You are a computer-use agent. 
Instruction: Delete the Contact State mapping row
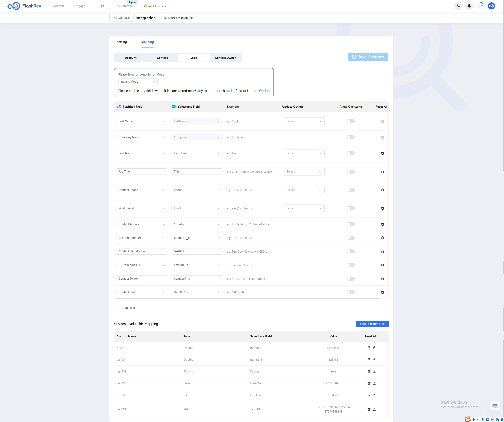click(x=383, y=292)
